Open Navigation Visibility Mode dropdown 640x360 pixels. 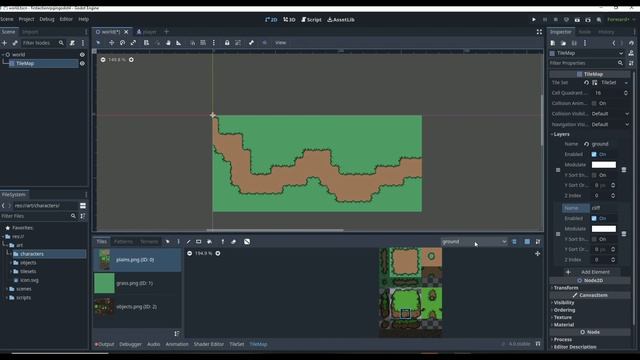(610, 124)
